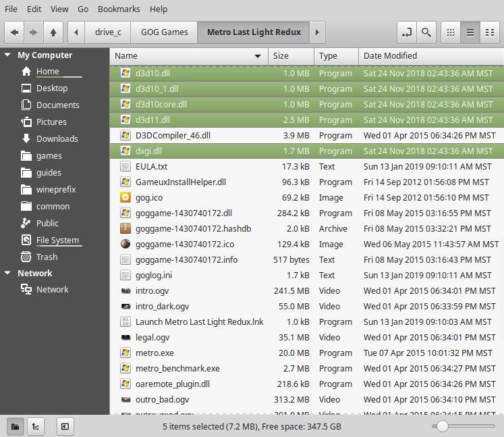Select the GameuxInstallHelper.dll file name
This screenshot has width=504, height=437.
(181, 182)
